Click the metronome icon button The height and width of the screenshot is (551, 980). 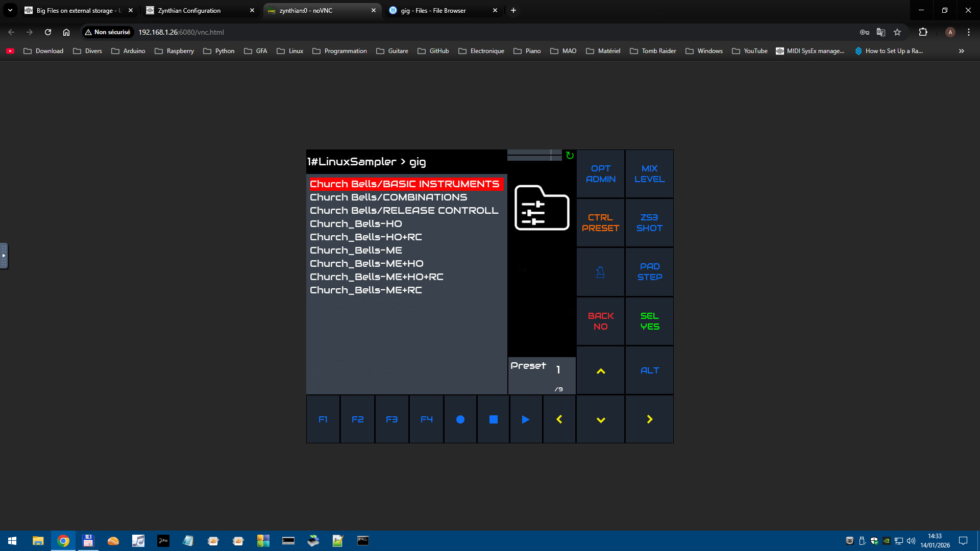tap(600, 272)
